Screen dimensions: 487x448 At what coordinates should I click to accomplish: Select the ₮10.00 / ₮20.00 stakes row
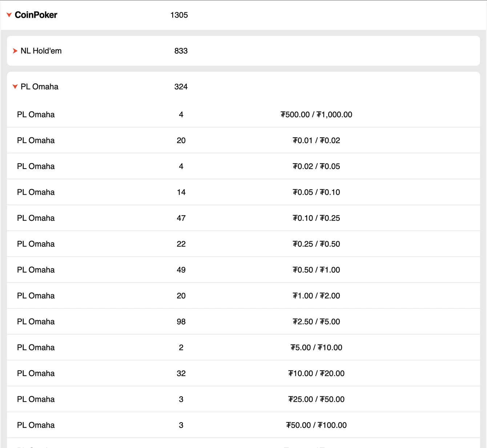coord(316,374)
